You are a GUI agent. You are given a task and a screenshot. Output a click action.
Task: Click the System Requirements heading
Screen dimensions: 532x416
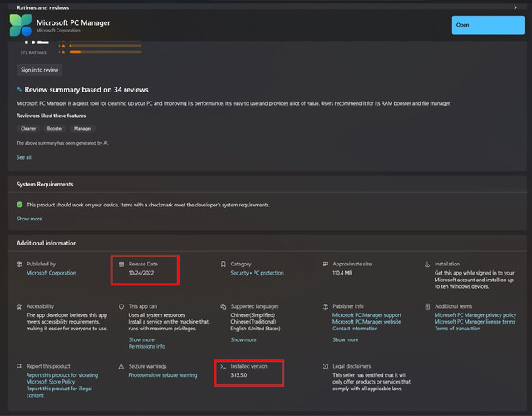45,184
